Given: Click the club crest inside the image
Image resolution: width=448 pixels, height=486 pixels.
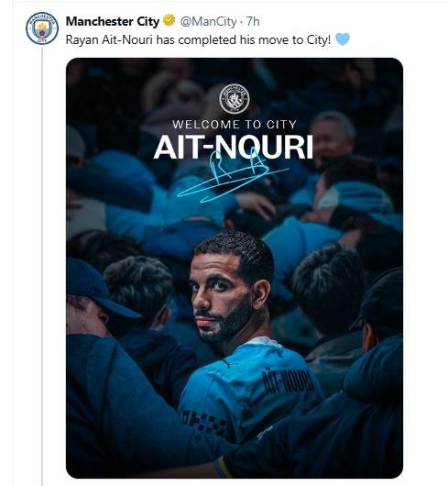Looking at the screenshot, I should tap(235, 99).
